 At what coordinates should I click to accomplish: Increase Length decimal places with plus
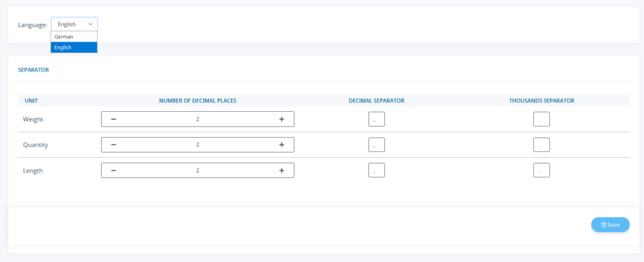pos(282,170)
